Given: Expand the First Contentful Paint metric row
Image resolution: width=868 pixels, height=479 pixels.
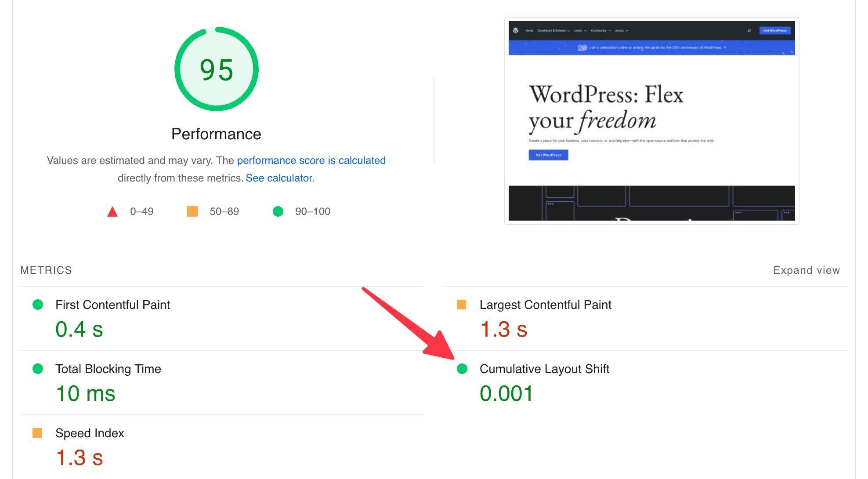Looking at the screenshot, I should [x=112, y=305].
